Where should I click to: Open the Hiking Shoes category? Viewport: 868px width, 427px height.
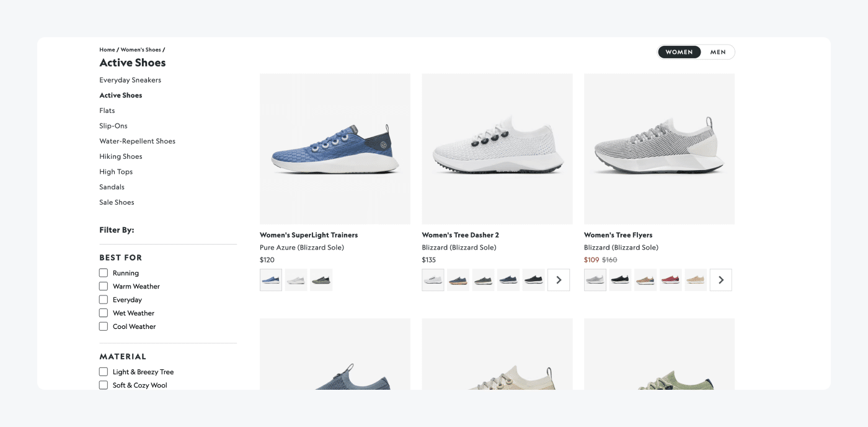[120, 156]
